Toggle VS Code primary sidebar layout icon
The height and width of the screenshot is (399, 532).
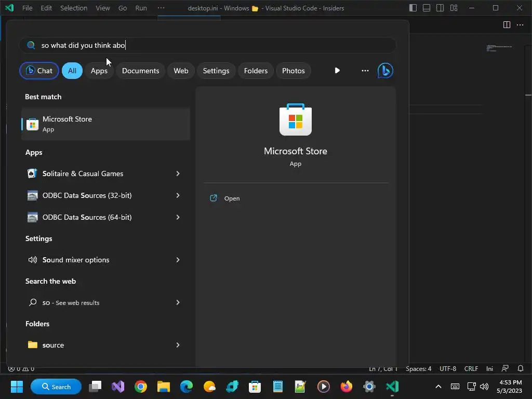pyautogui.click(x=413, y=8)
